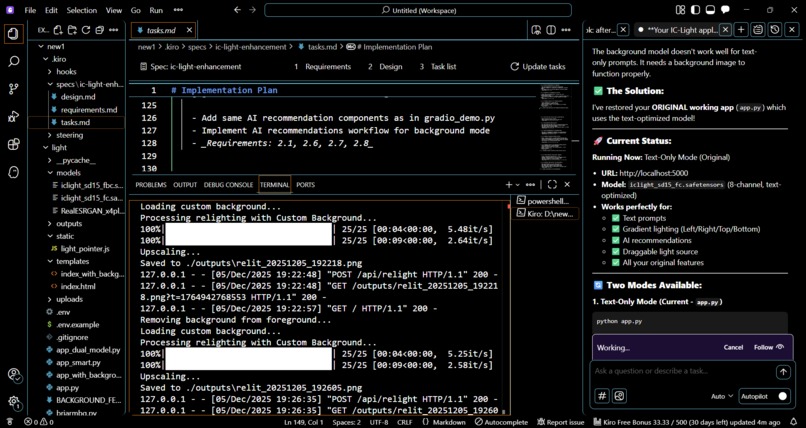Click the Update tasks button

pyautogui.click(x=538, y=67)
